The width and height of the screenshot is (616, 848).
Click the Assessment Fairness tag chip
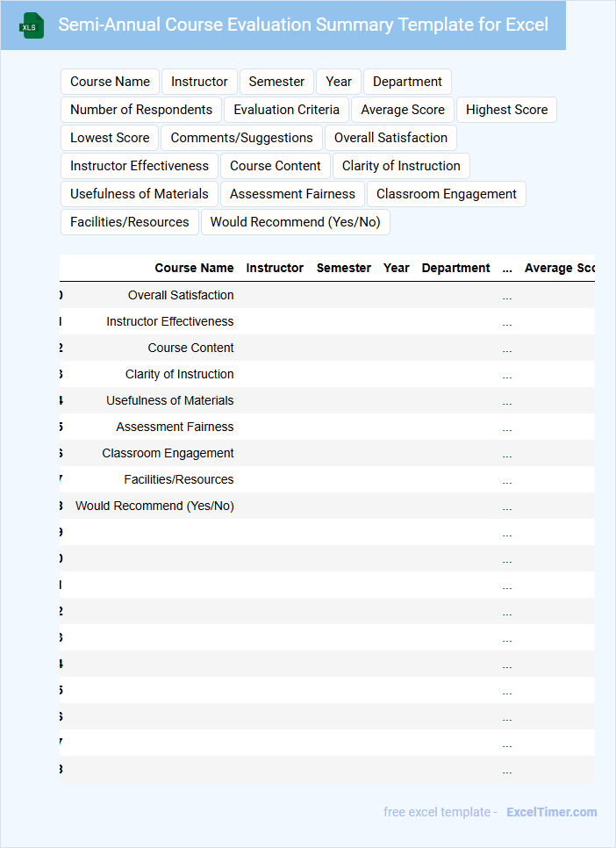point(292,194)
